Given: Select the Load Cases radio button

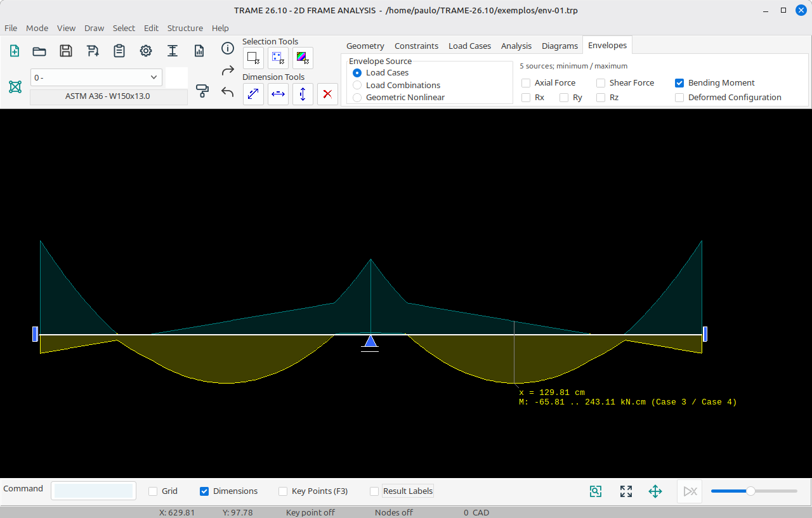Looking at the screenshot, I should point(357,73).
